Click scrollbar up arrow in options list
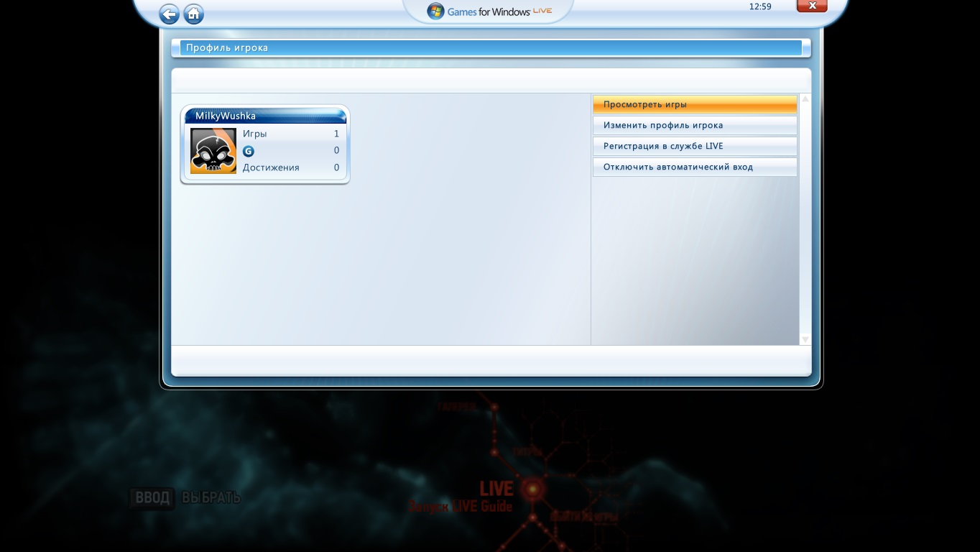Viewport: 980px width, 552px height. click(x=805, y=99)
